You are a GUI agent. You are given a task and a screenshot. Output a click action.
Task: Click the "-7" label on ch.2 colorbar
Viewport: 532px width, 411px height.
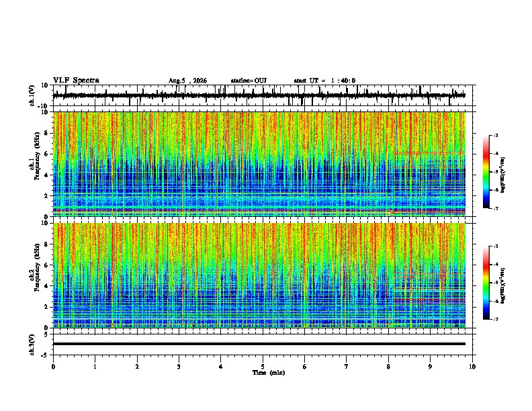(495, 319)
